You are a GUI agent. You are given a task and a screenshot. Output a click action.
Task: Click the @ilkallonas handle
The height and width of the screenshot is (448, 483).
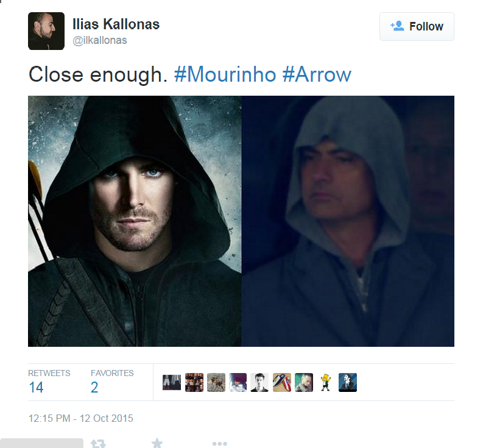[x=99, y=40]
